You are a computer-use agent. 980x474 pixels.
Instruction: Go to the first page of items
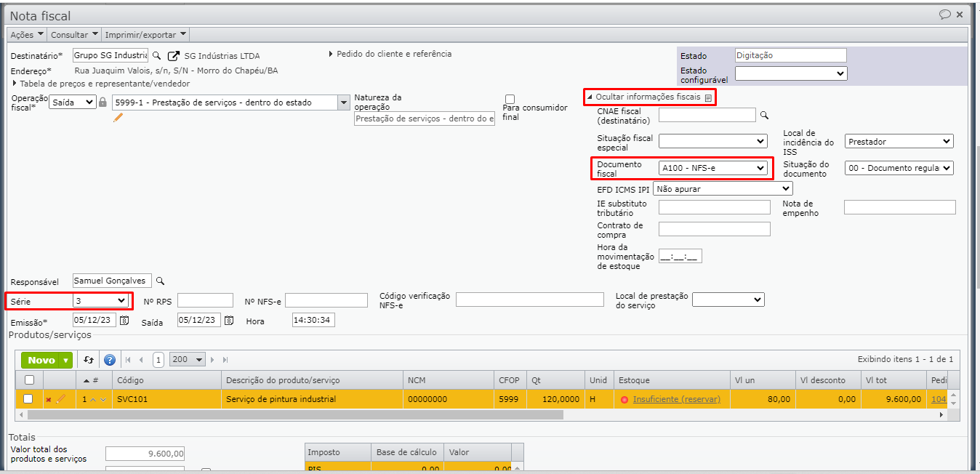(129, 360)
